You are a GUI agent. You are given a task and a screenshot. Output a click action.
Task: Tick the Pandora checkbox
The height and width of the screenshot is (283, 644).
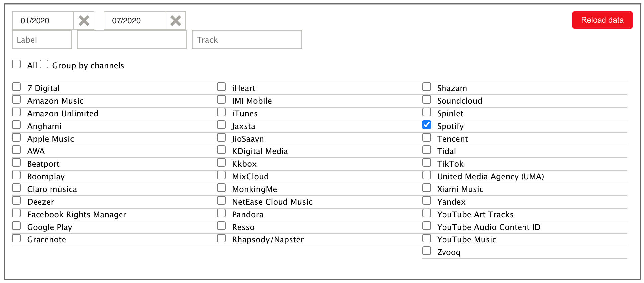pos(221,213)
